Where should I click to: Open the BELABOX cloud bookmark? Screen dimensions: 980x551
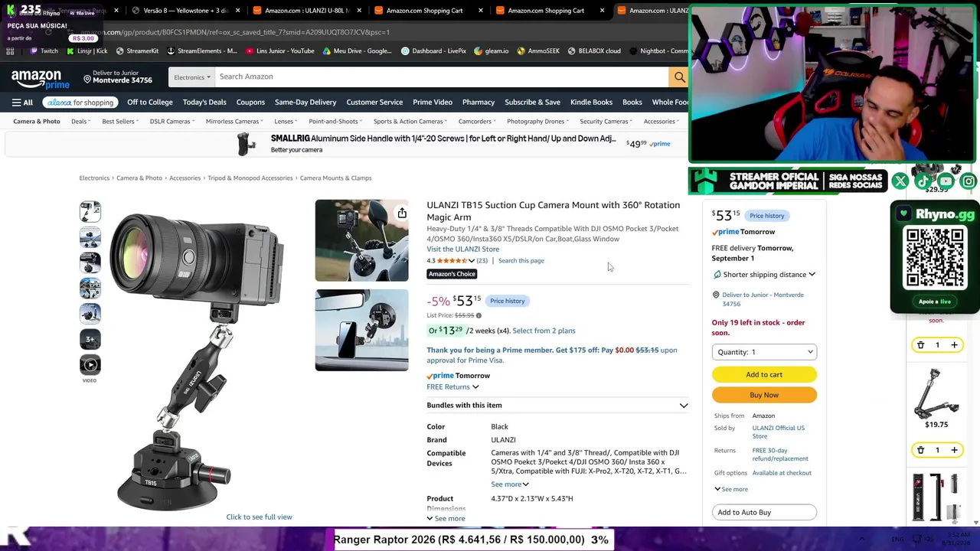click(x=594, y=51)
